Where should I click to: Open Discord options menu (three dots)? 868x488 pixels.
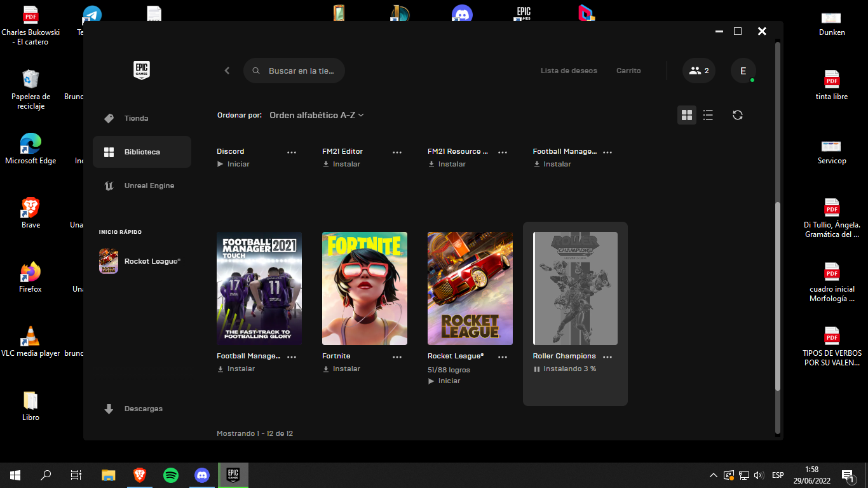pyautogui.click(x=292, y=152)
